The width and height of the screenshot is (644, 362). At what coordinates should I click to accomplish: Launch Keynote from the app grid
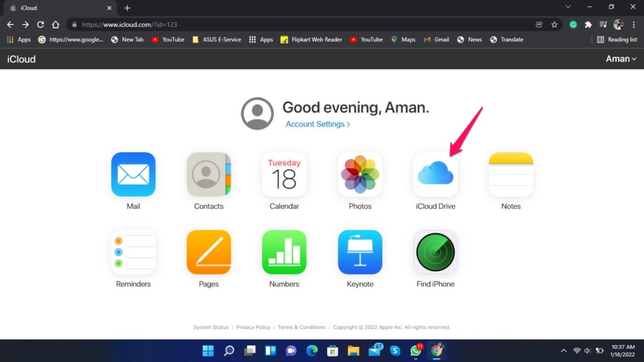pyautogui.click(x=359, y=251)
